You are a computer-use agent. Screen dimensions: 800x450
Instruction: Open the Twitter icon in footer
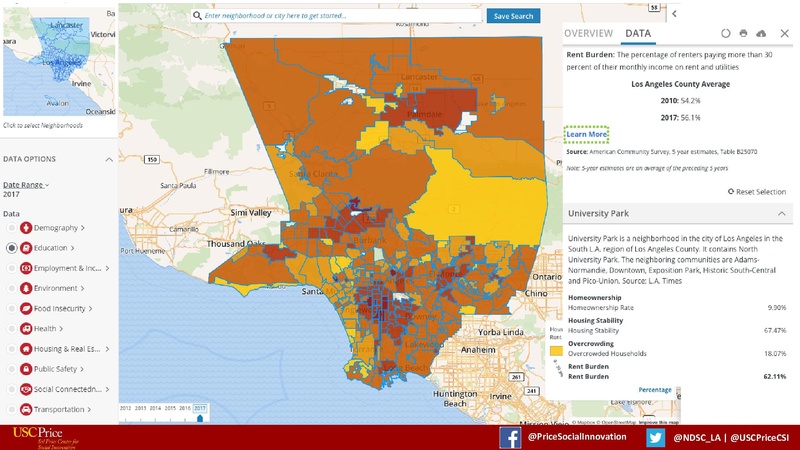coord(656,438)
